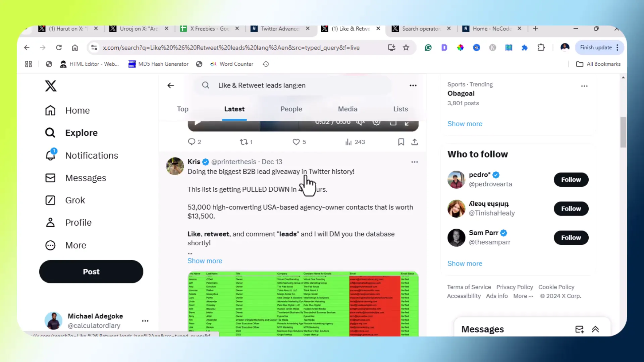The width and height of the screenshot is (644, 362).
Task: Follow @TinishaHealy
Action: 571,208
